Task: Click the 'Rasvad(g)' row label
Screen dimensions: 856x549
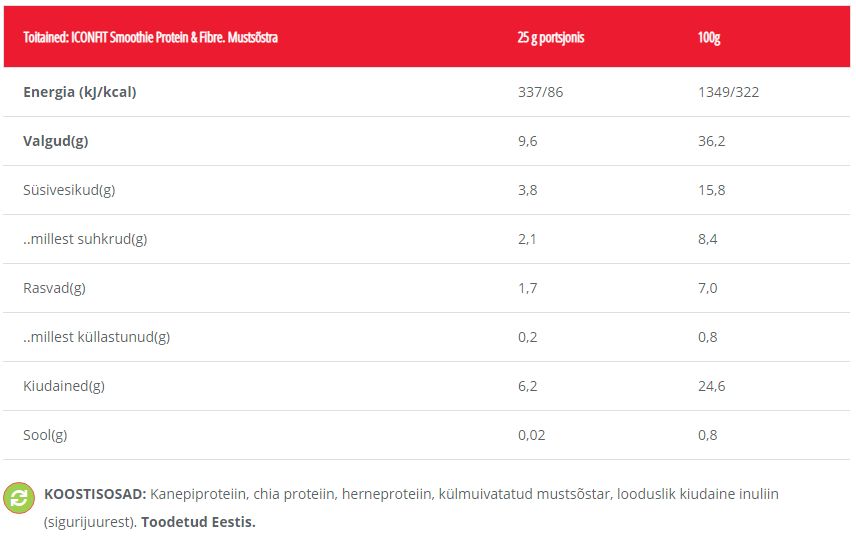Action: tap(54, 288)
